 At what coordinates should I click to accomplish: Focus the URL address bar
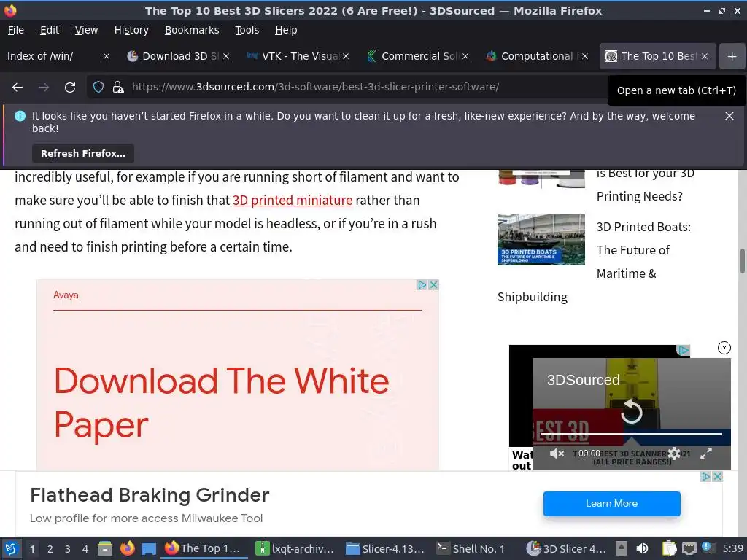[315, 87]
